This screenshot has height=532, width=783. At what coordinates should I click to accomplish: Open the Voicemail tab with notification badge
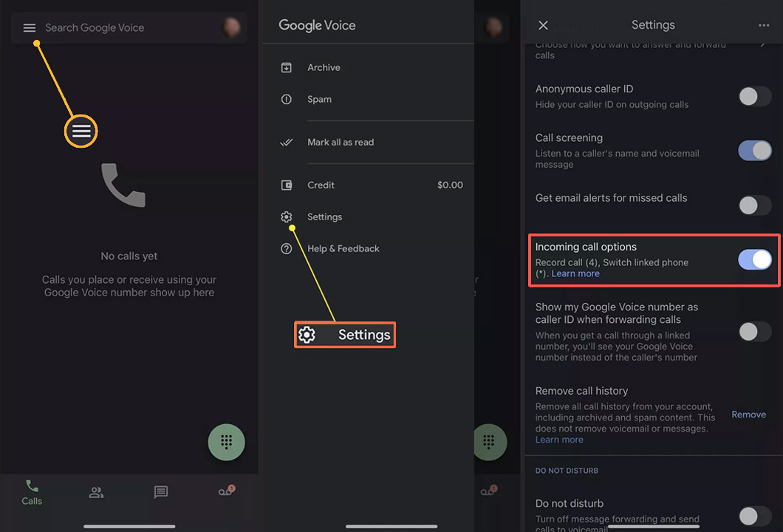click(226, 491)
